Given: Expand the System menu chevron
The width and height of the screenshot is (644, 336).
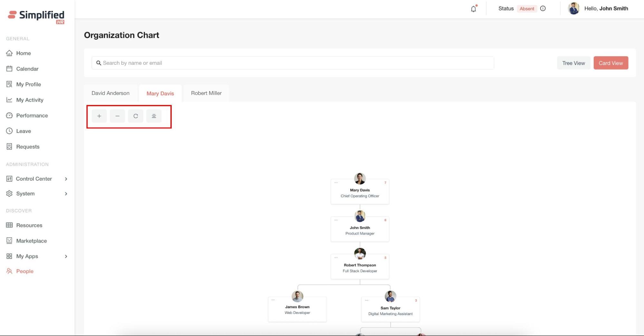Looking at the screenshot, I should (x=66, y=194).
